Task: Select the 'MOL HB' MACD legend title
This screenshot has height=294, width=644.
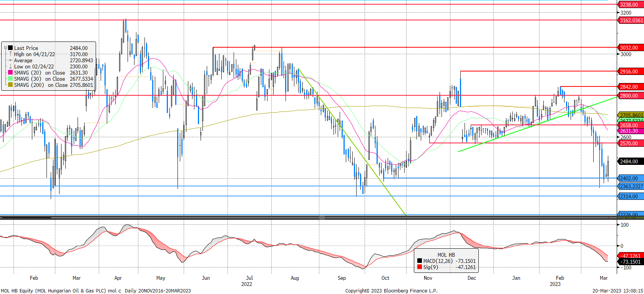Action: pyautogui.click(x=446, y=255)
